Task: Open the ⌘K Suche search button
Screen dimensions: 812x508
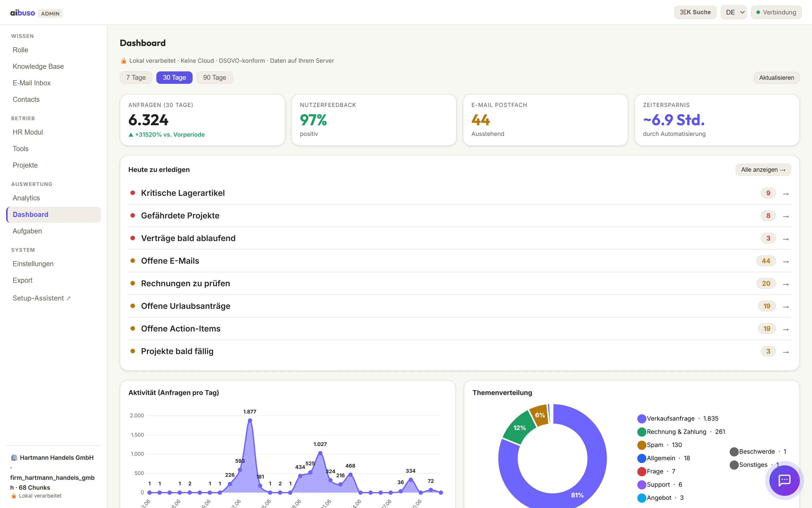Action: [695, 12]
